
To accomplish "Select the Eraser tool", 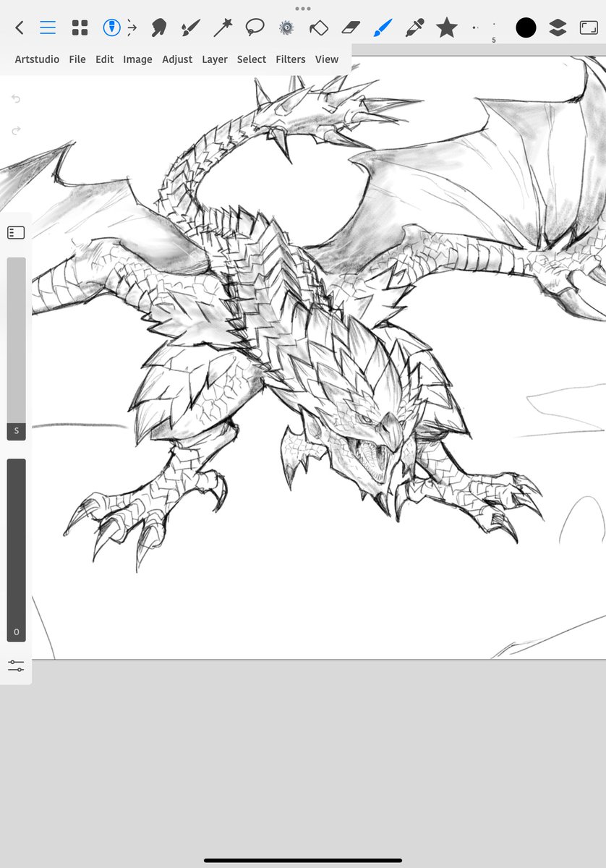I will tap(350, 28).
